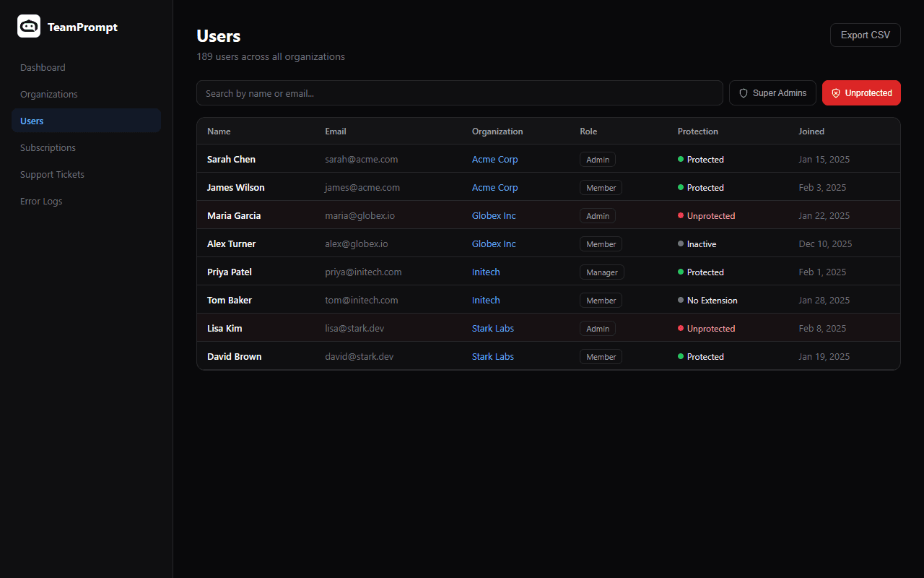This screenshot has width=924, height=578.
Task: Click the green status dot beside Sarah Chen's Protected
Action: tap(681, 159)
